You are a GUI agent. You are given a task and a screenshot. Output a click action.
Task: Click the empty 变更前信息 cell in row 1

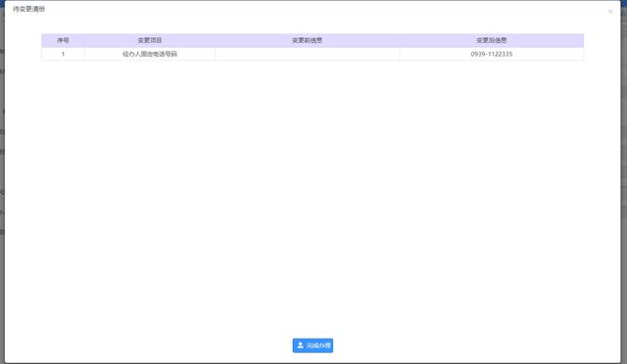click(307, 54)
